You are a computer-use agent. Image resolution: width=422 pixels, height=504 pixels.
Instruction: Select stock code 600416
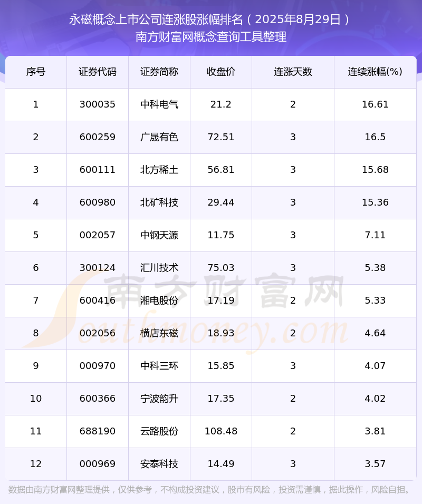pos(98,301)
